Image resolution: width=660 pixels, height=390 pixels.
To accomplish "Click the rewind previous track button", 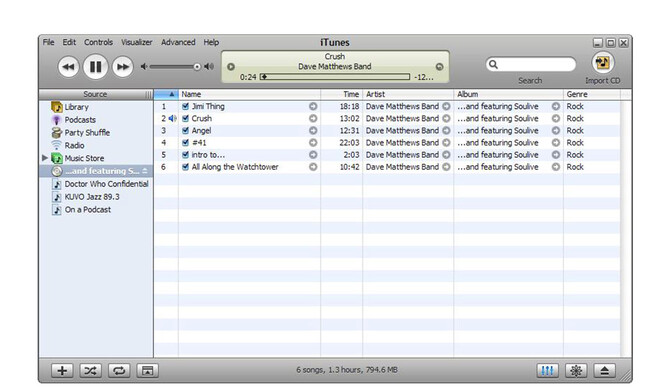I will [x=68, y=66].
